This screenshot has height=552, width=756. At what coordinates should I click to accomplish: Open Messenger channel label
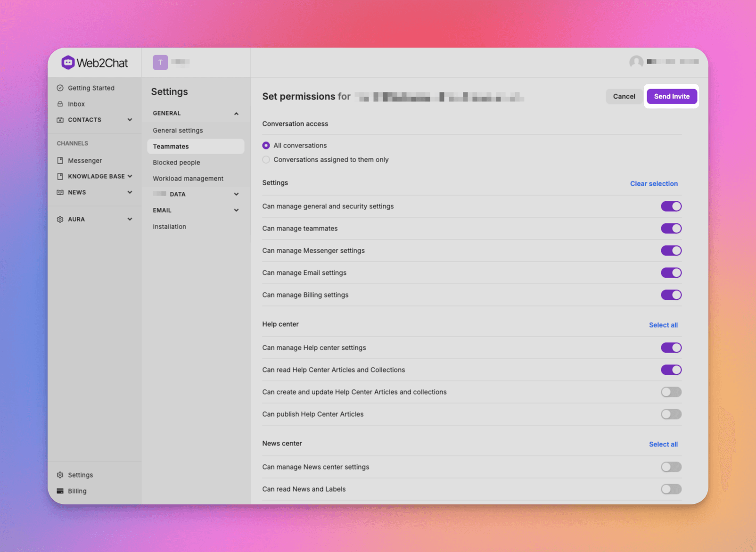pos(85,160)
